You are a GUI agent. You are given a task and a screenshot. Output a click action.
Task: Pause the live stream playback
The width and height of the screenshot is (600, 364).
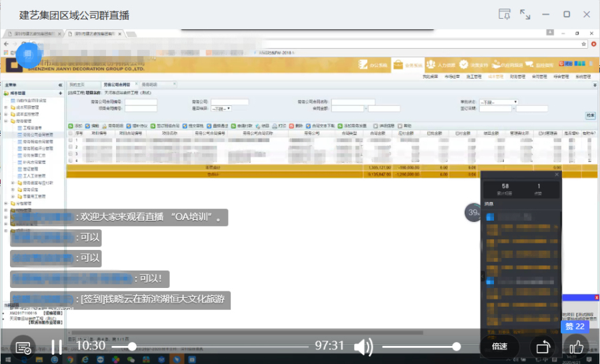[57, 346]
